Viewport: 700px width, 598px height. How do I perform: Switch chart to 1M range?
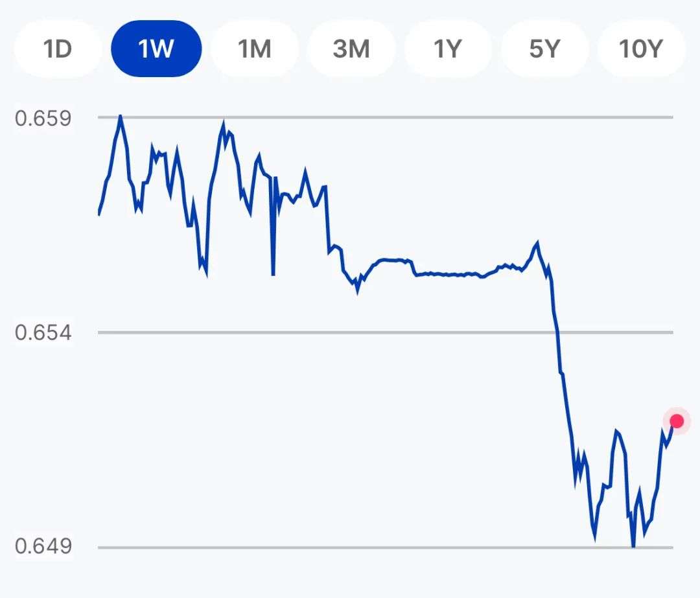255,49
